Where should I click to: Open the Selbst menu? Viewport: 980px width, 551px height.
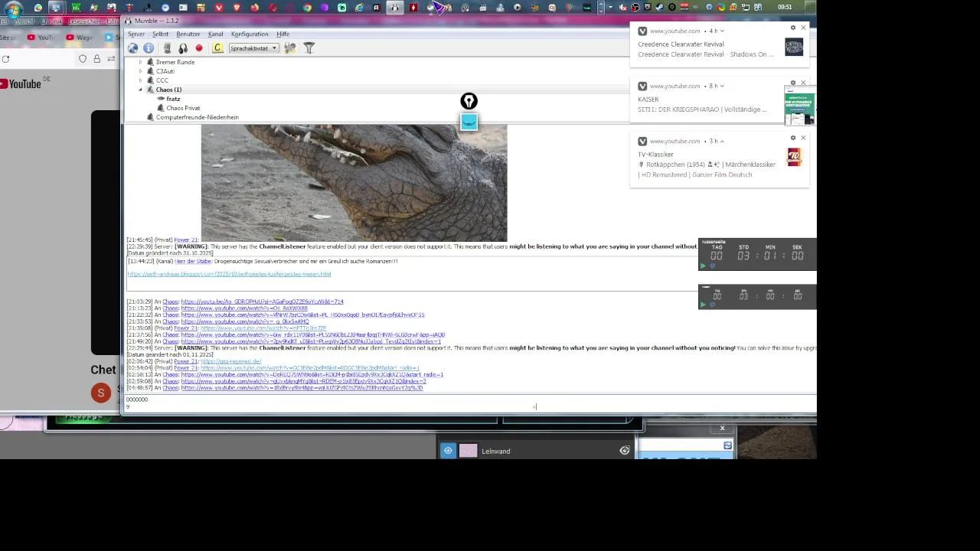(160, 34)
